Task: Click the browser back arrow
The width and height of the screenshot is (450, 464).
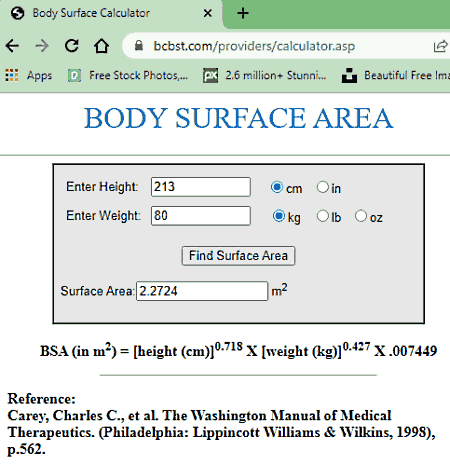Action: 12,46
